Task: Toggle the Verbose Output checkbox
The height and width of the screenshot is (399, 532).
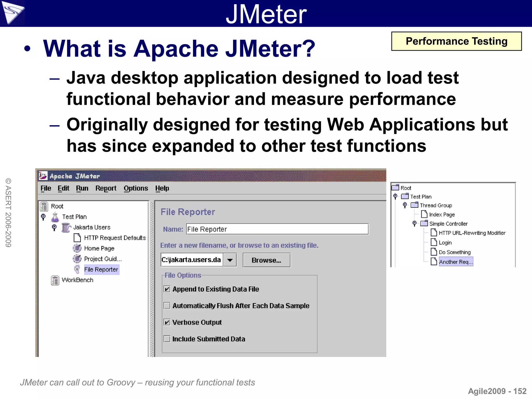Action: coord(167,322)
